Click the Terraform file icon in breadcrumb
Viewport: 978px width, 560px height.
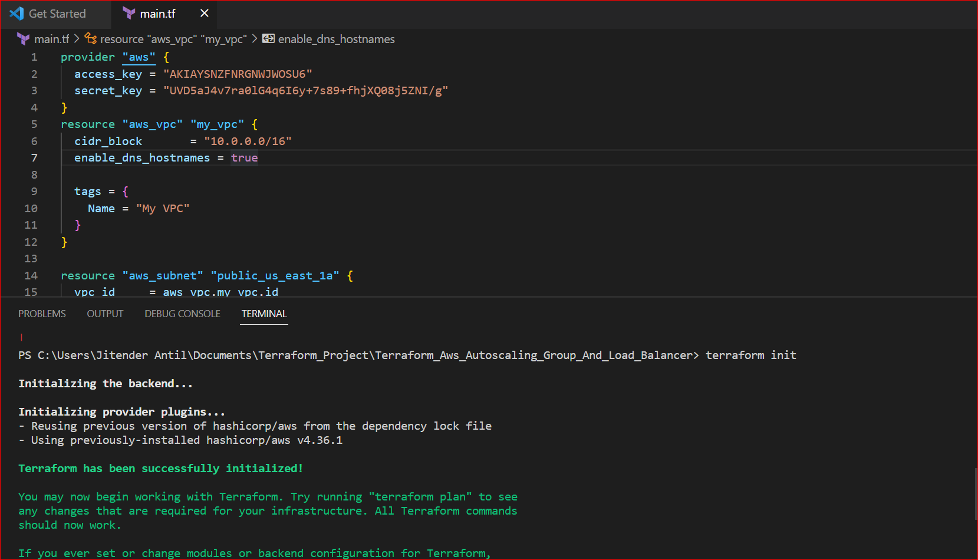pyautogui.click(x=23, y=39)
